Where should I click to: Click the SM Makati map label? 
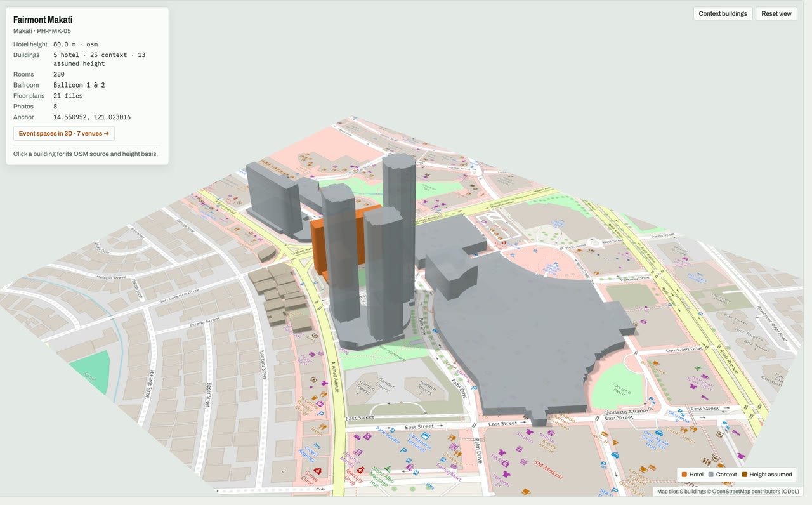pyautogui.click(x=549, y=469)
